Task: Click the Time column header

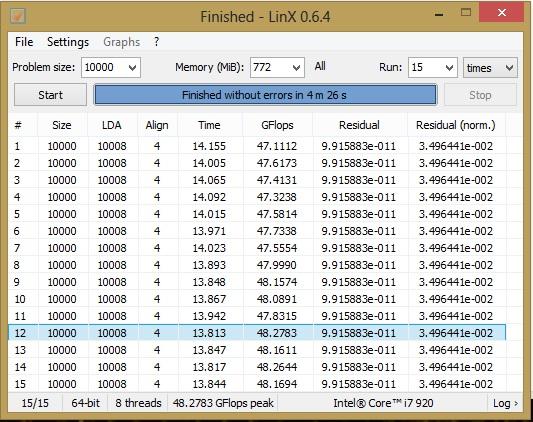Action: tap(210, 125)
